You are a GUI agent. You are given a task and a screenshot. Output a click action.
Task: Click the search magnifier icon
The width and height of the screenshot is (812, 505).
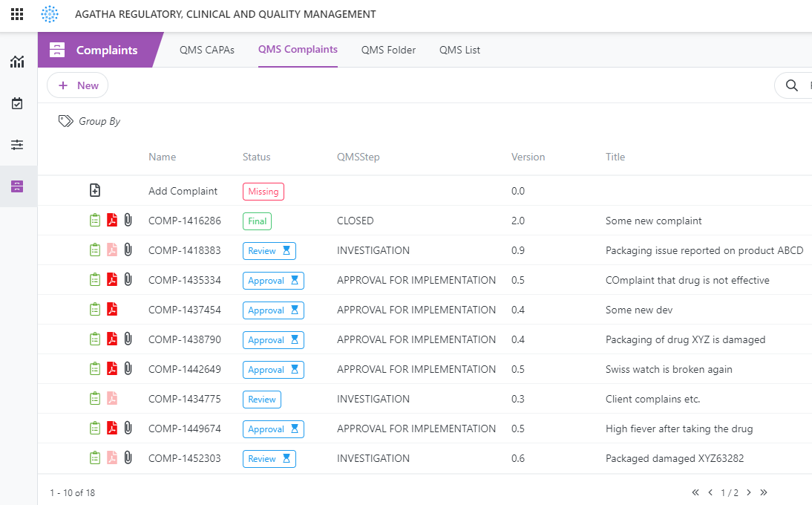[791, 85]
